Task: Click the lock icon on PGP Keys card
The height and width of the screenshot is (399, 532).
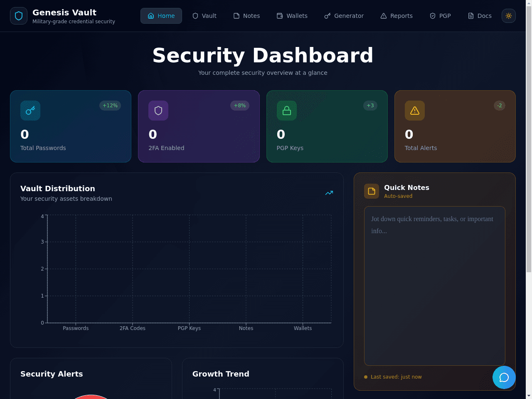Action: pyautogui.click(x=287, y=111)
